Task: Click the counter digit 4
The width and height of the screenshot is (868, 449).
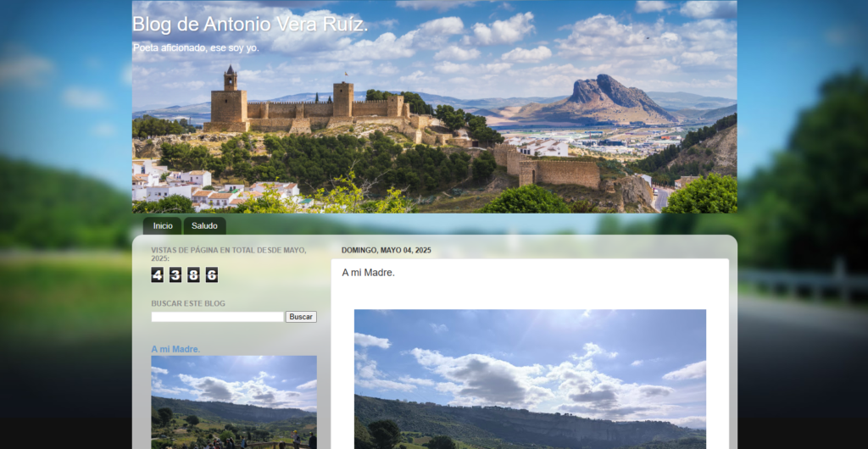Action: (157, 274)
